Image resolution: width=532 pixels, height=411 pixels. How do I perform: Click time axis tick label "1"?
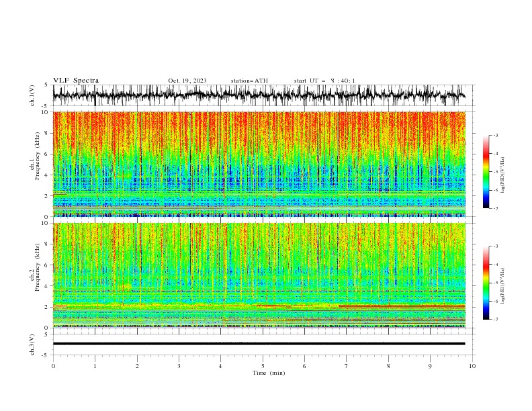(95, 366)
